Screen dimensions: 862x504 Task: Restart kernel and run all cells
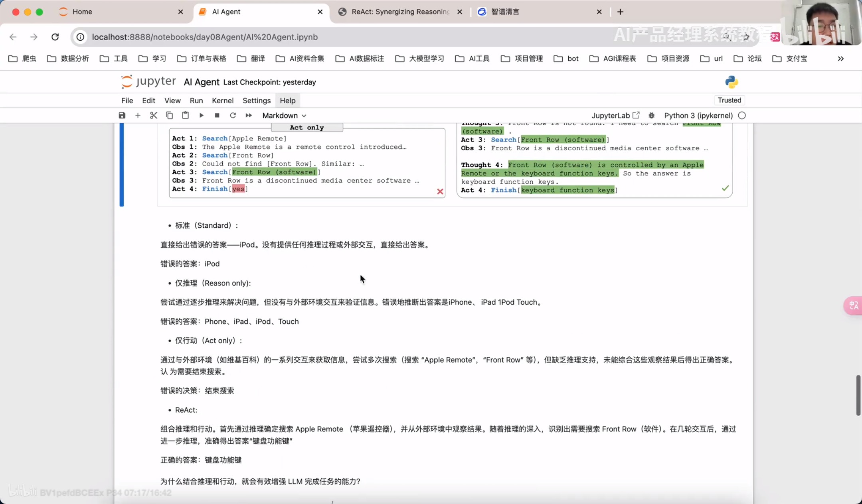point(249,115)
